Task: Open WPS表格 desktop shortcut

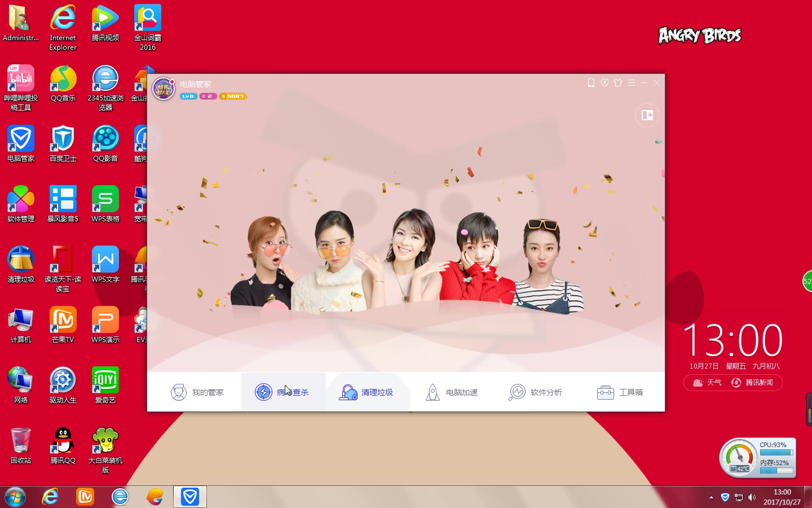Action: click(x=105, y=204)
